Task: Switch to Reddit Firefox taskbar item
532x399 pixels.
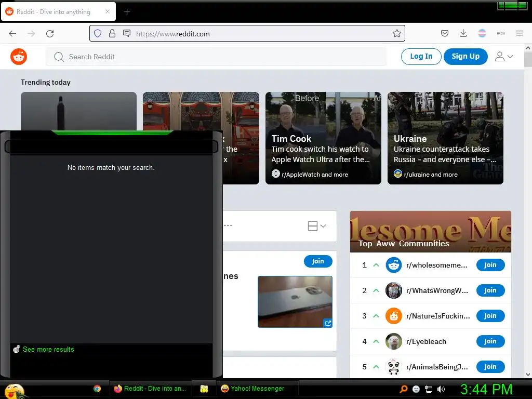Action: (150, 389)
